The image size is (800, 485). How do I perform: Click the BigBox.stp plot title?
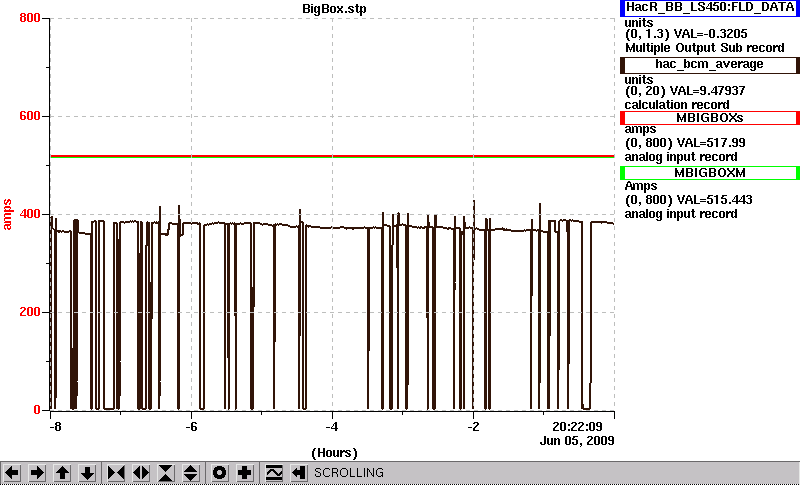[334, 9]
